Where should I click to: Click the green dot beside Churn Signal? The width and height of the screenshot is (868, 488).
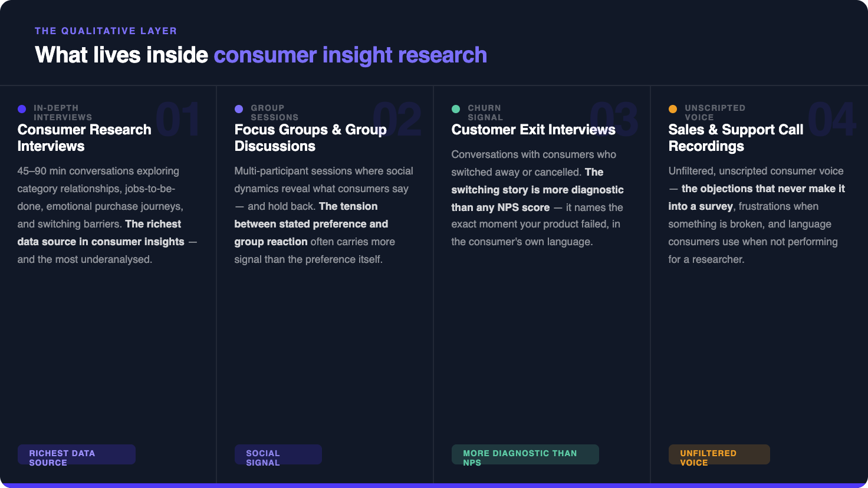point(456,108)
